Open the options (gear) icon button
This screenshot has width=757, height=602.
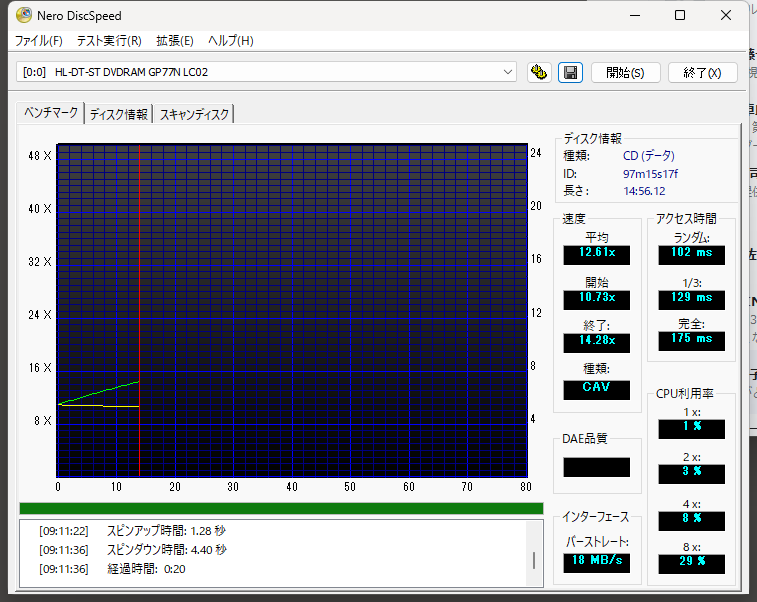point(539,72)
